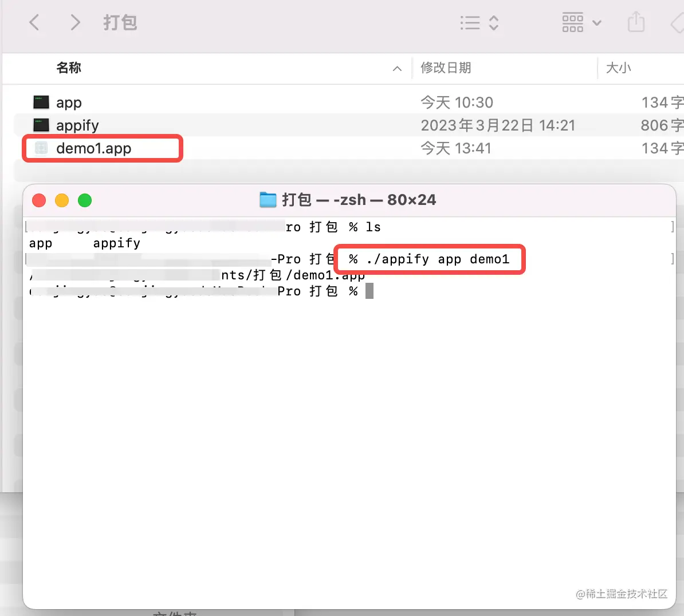
Task: Click the Share icon in Finder toolbar
Action: (636, 22)
